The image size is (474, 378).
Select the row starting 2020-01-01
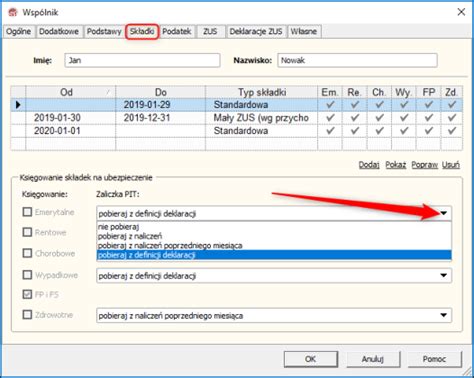pyautogui.click(x=237, y=131)
